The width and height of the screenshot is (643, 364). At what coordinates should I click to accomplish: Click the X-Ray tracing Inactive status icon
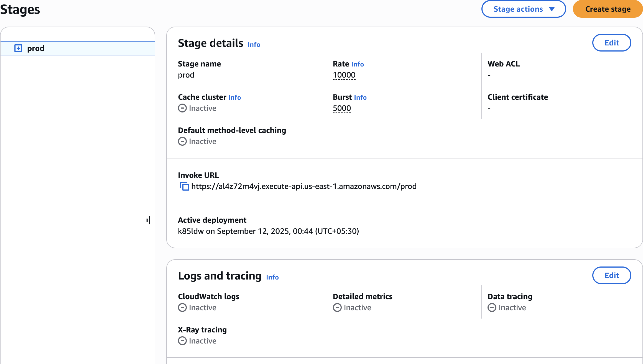pos(182,341)
